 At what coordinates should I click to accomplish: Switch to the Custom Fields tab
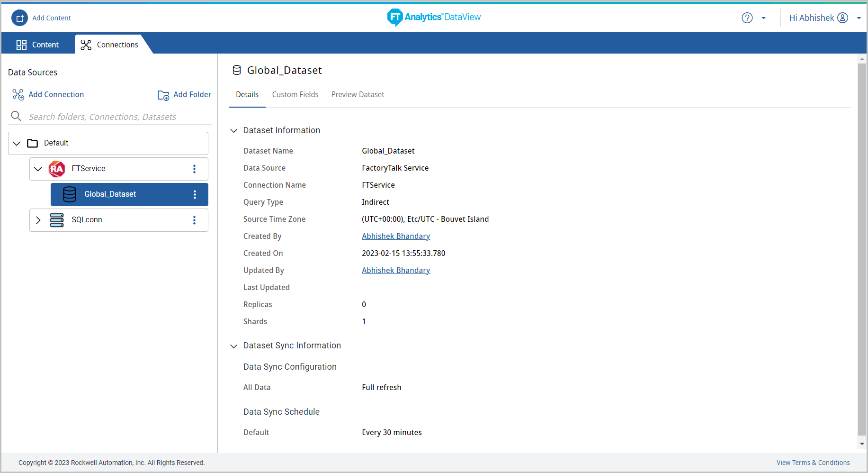tap(295, 95)
